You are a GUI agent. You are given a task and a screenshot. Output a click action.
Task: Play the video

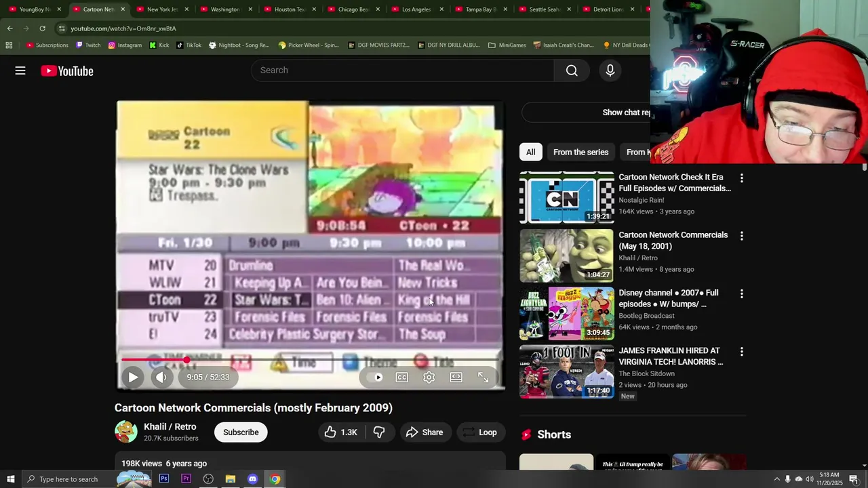[x=133, y=378]
